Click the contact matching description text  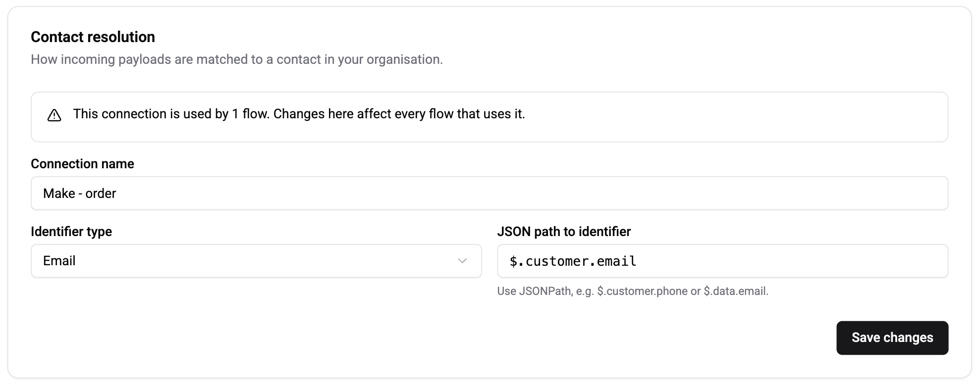[x=237, y=59]
